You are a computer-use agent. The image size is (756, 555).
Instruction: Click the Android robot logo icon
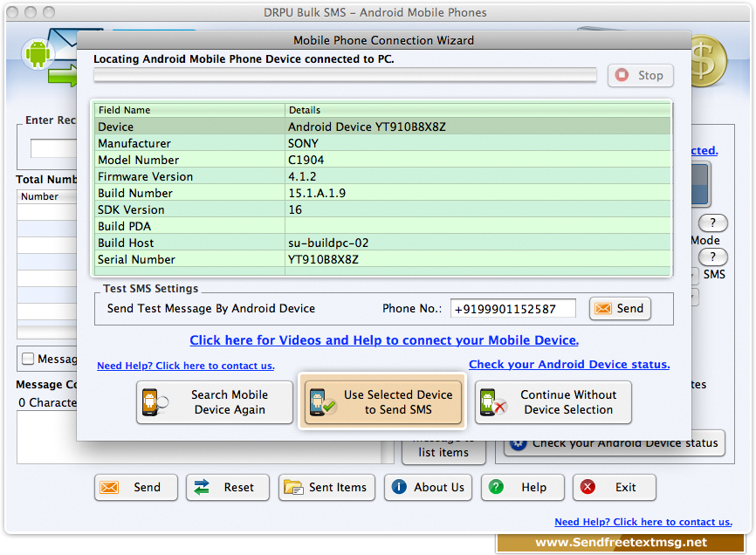[38, 53]
